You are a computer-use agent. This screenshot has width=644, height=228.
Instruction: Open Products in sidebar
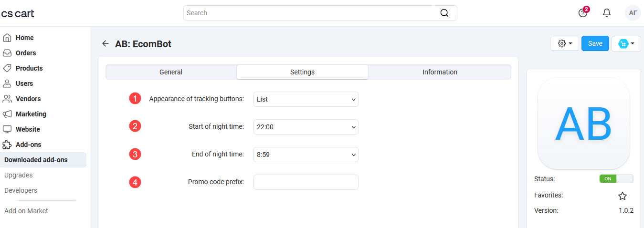tap(29, 68)
